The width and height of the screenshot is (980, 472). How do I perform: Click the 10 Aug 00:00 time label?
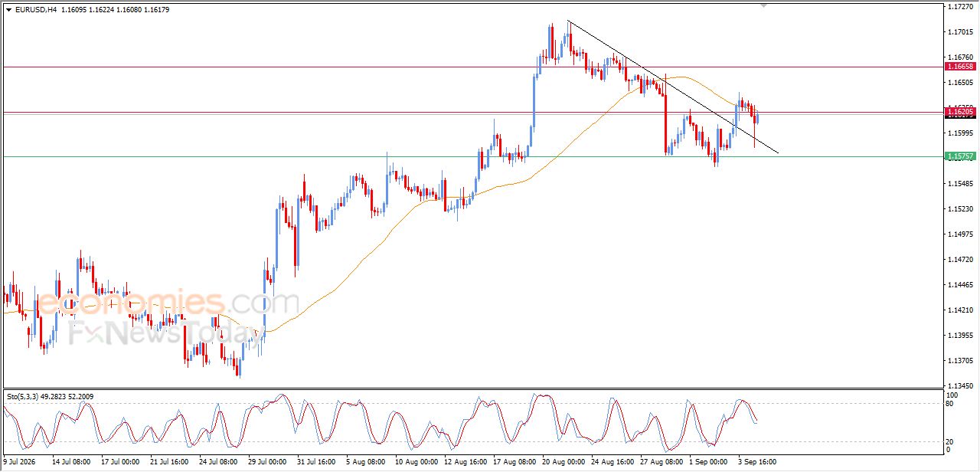[x=415, y=462]
